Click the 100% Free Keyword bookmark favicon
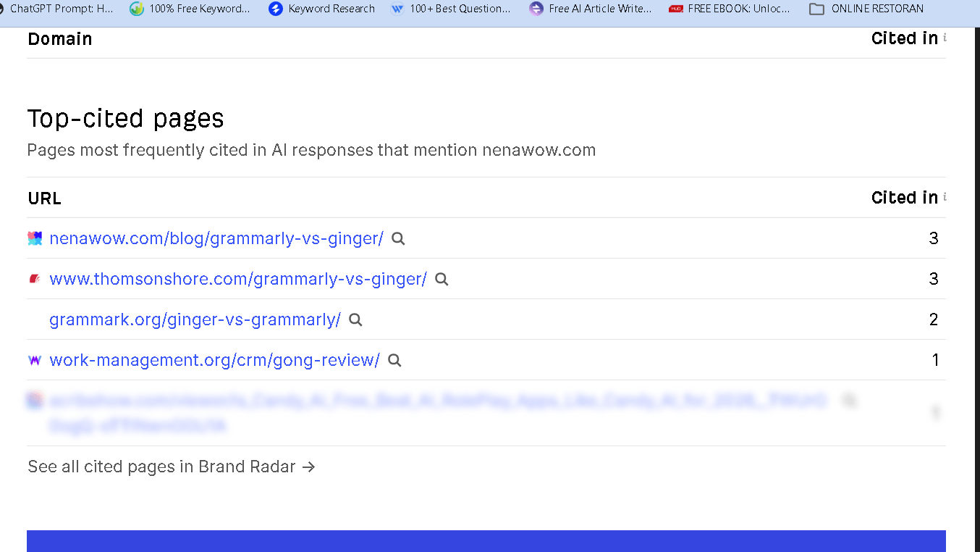Viewport: 980px width, 552px height. tap(136, 9)
